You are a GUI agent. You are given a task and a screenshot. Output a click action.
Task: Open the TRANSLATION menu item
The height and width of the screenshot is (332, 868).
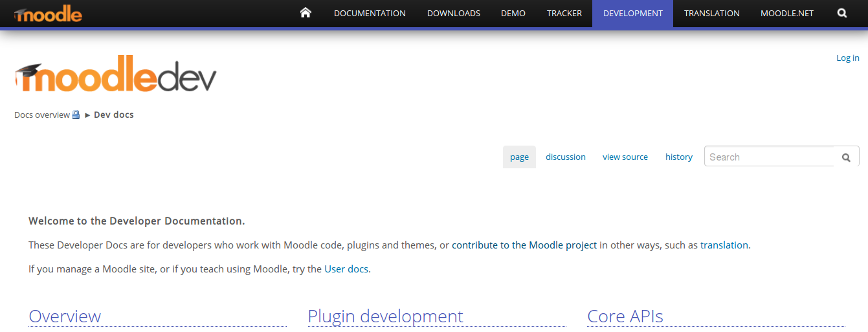click(712, 13)
